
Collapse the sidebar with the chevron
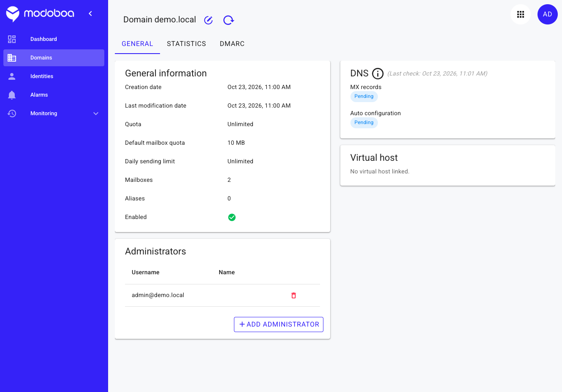pyautogui.click(x=90, y=14)
